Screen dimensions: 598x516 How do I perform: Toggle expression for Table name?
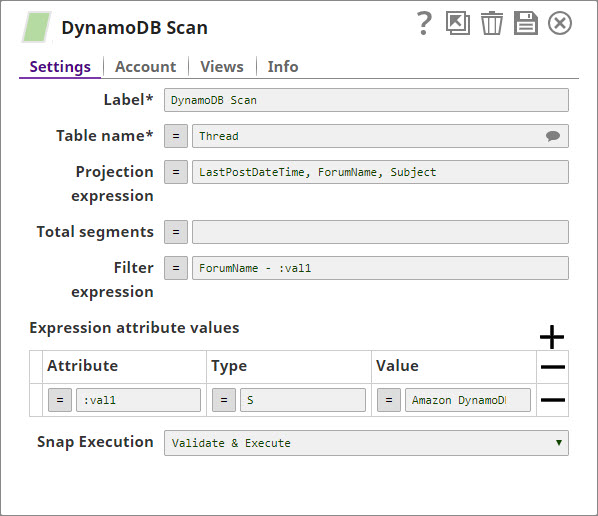[x=176, y=136]
